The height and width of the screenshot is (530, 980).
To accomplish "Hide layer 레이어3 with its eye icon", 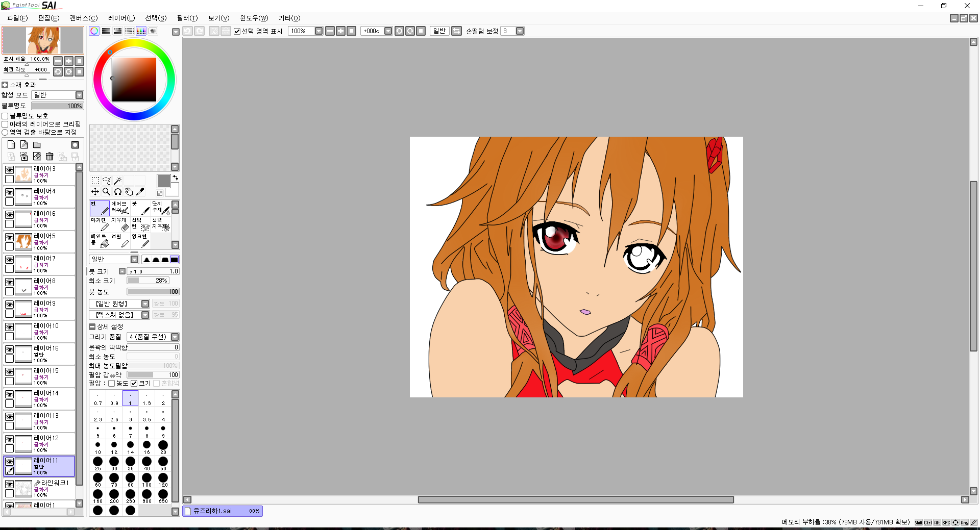I will click(9, 170).
